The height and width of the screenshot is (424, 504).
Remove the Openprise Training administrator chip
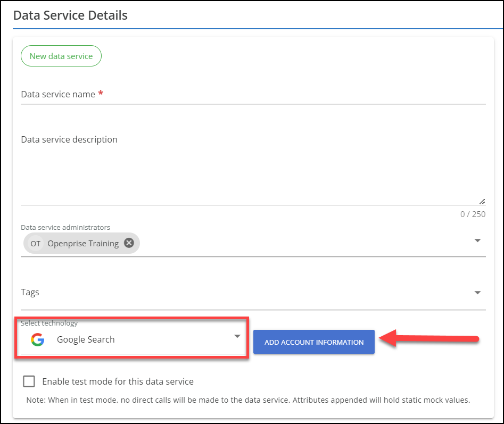point(129,243)
